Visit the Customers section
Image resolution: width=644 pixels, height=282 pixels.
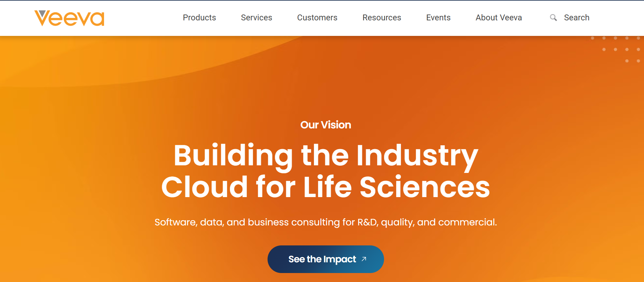click(x=317, y=18)
